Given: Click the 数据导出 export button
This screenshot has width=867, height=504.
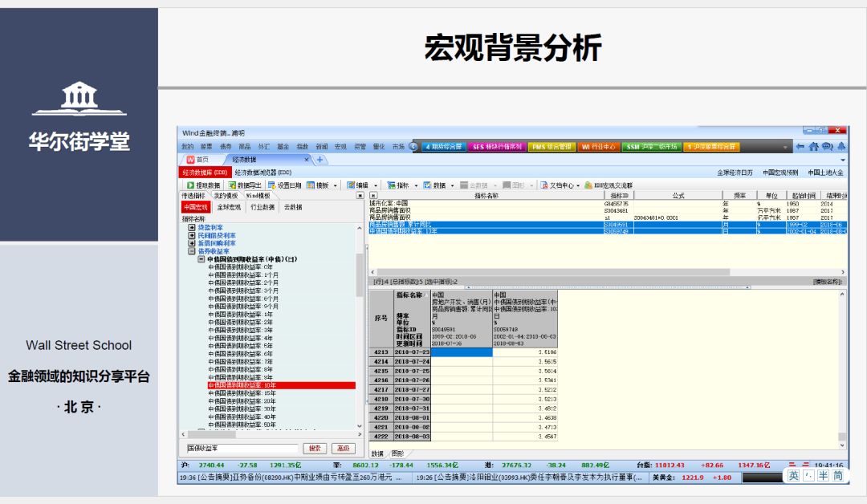Looking at the screenshot, I should pos(244,185).
